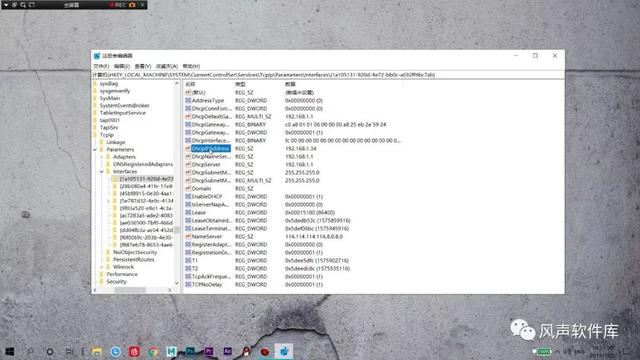The image size is (640, 360).
Task: Click the registry path address bar
Action: tap(328, 75)
